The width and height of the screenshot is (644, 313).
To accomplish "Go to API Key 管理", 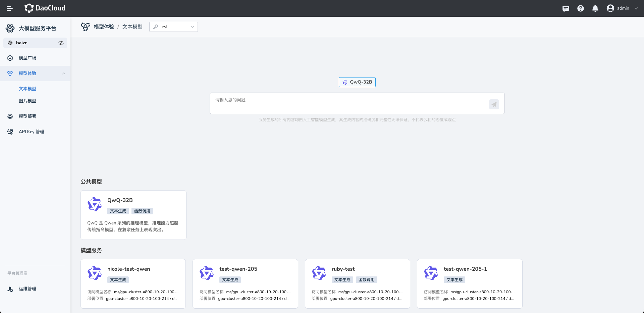I will (x=32, y=132).
